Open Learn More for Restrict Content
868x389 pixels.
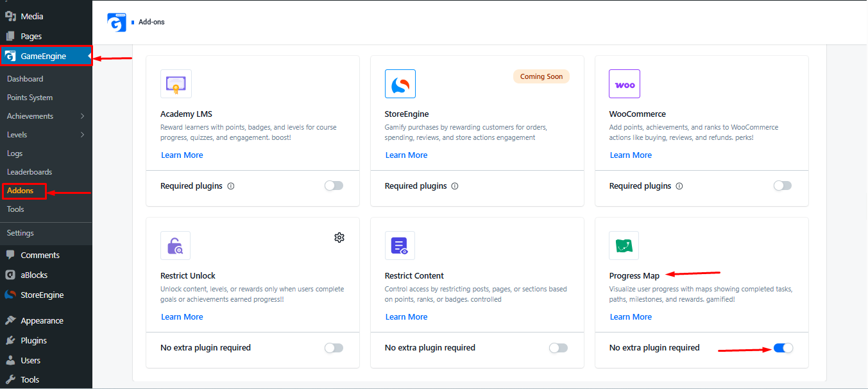click(407, 317)
